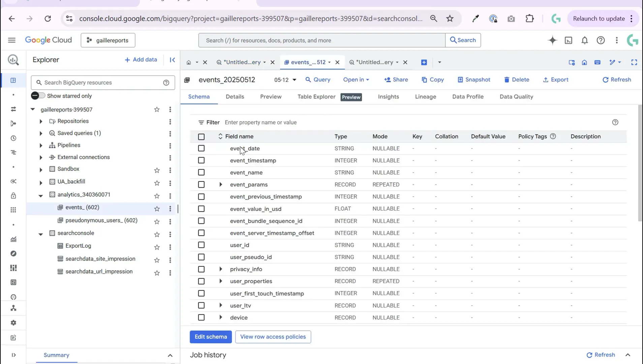Select all fields checkbox in header

201,137
